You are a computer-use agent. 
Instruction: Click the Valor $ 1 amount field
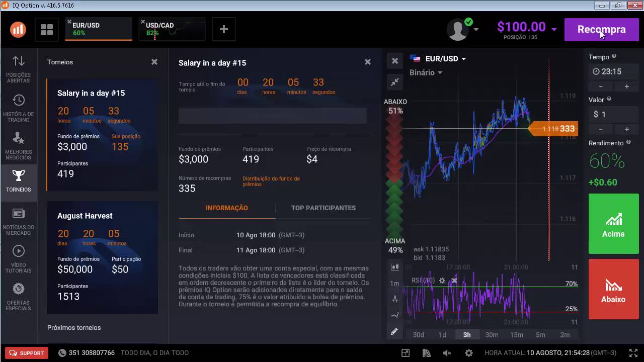[x=613, y=114]
